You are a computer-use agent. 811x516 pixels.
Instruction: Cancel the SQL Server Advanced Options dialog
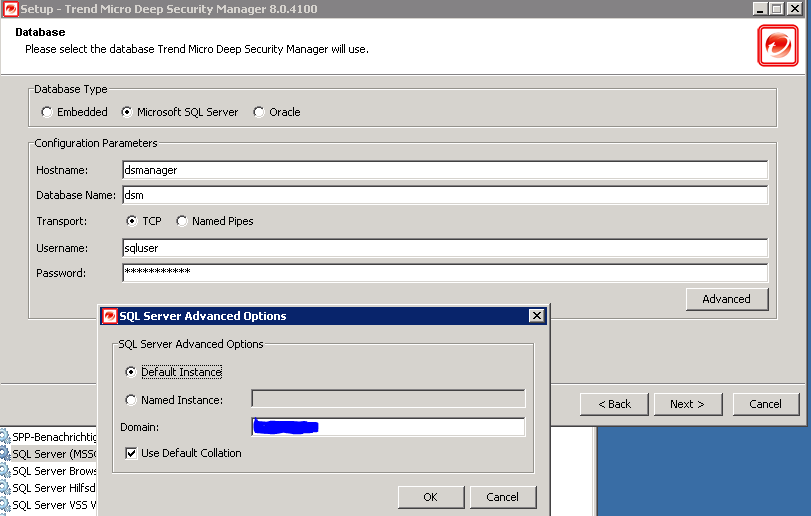(503, 497)
